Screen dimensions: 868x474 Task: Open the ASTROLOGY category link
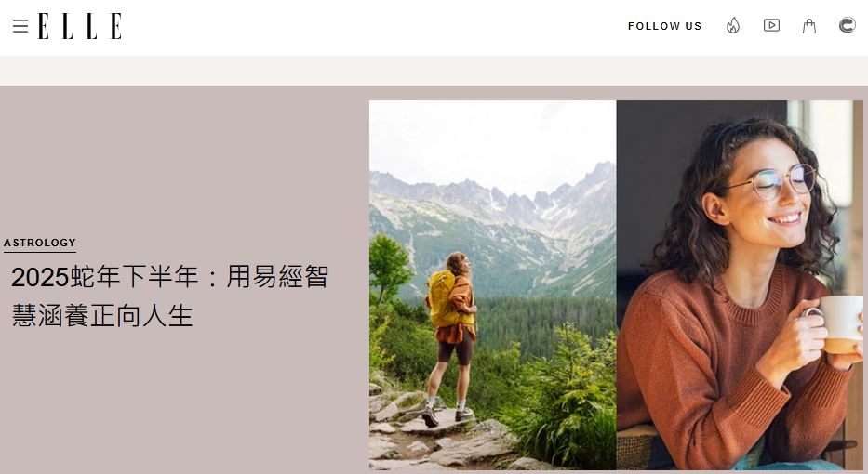pos(40,243)
